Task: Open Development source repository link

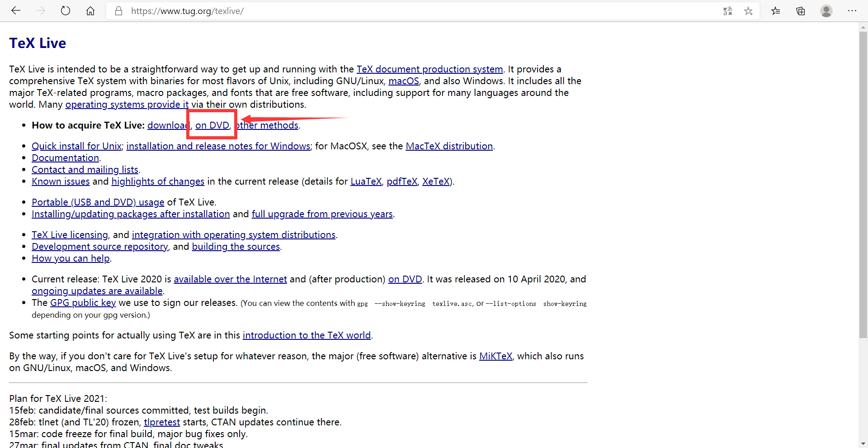Action: [100, 247]
